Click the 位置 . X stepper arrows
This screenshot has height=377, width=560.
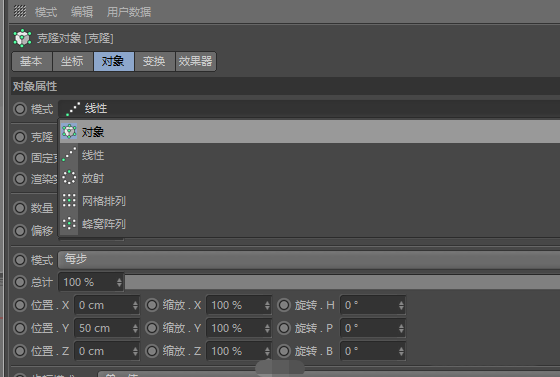click(135, 305)
